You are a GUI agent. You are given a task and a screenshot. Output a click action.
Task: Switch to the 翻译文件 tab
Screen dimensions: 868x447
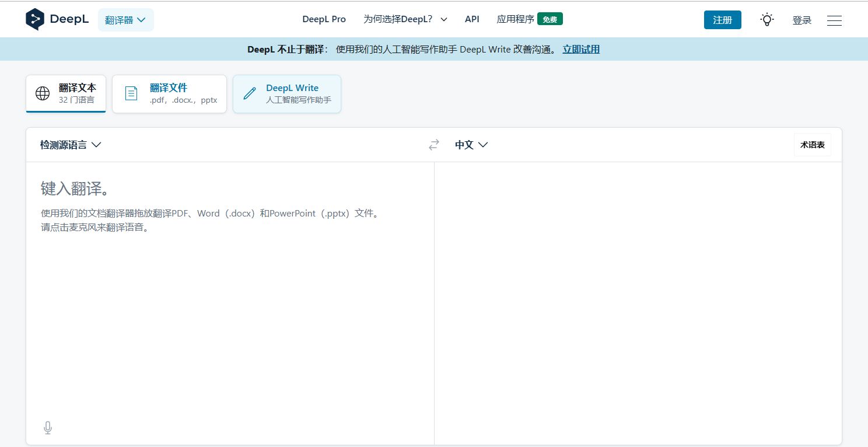(x=169, y=94)
